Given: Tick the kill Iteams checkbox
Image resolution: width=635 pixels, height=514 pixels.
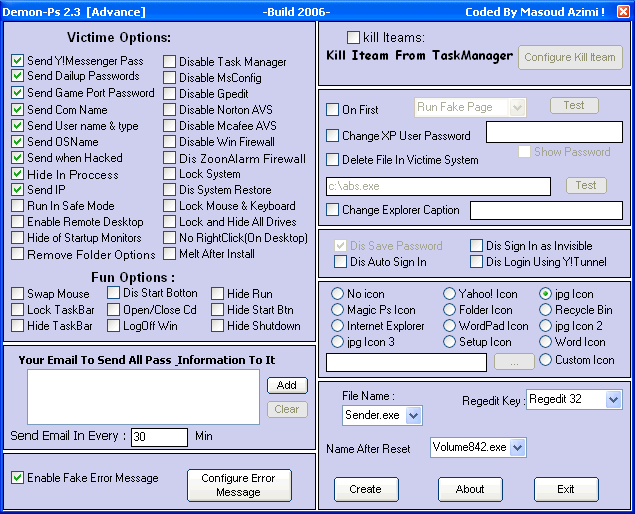Looking at the screenshot, I should [353, 37].
